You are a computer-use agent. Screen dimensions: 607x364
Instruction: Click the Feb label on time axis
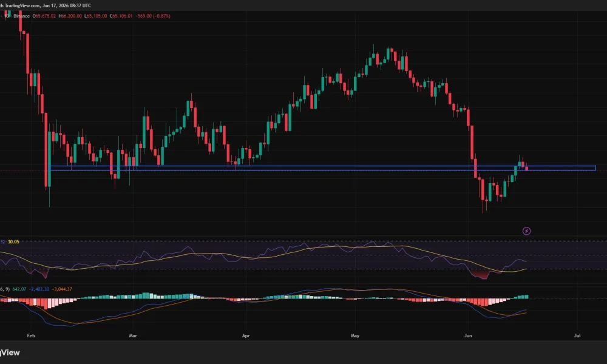[x=31, y=335]
